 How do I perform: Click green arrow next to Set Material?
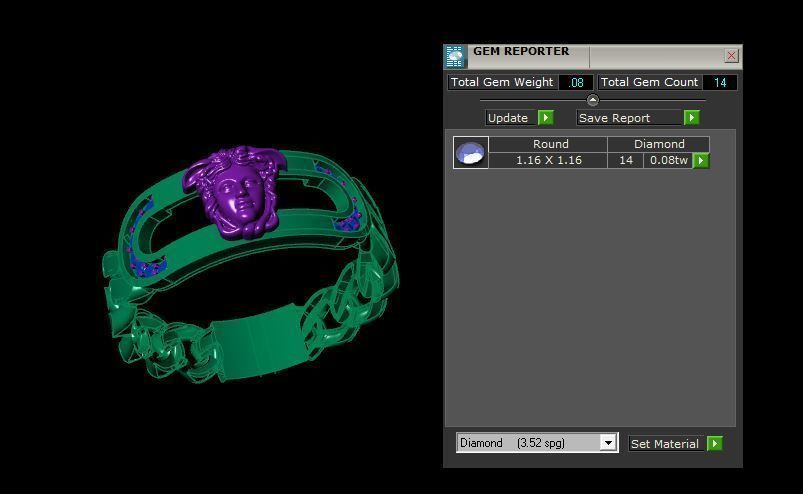(x=715, y=443)
